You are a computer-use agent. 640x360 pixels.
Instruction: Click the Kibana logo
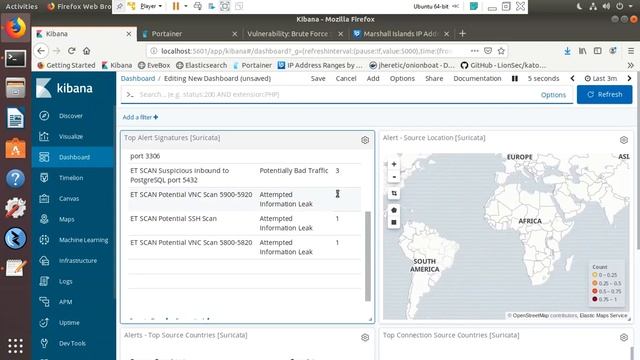tap(64, 88)
